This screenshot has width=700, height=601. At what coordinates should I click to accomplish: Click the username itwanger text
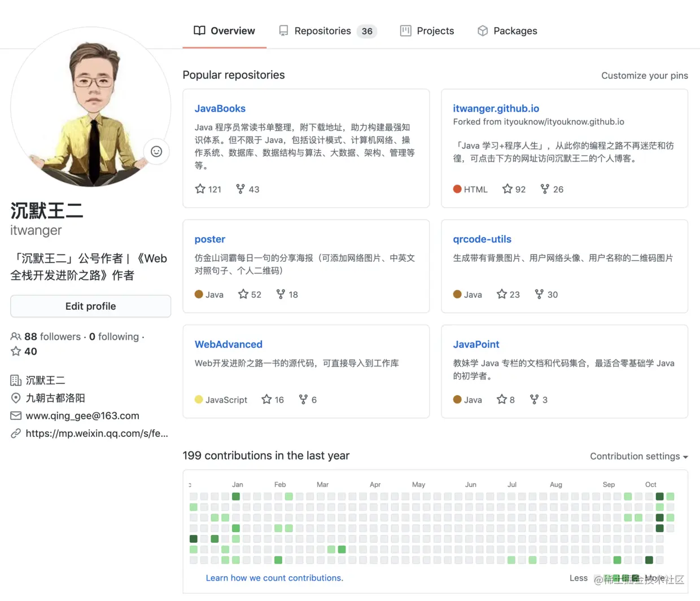pos(36,230)
